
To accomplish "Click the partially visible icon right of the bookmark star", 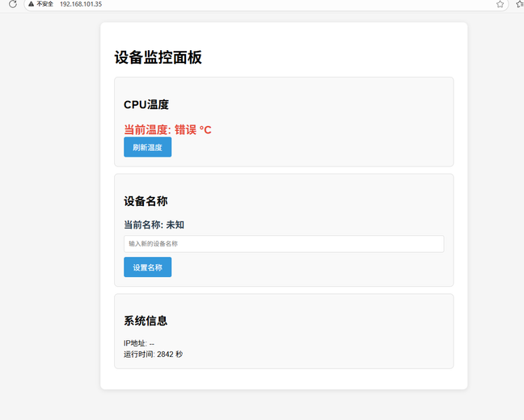I will [520, 4].
